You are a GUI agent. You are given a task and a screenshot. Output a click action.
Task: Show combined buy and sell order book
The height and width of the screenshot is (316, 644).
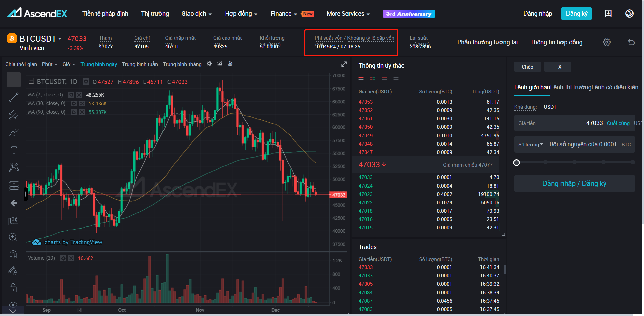click(x=361, y=79)
